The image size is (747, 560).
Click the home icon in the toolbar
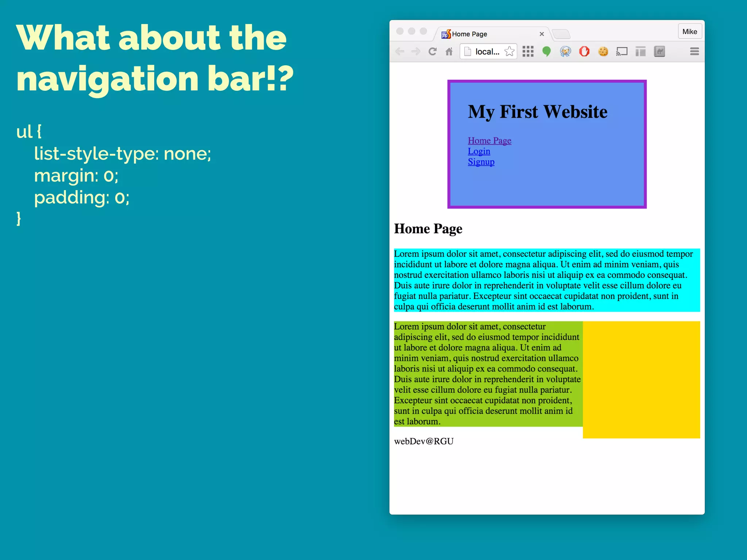tap(449, 51)
